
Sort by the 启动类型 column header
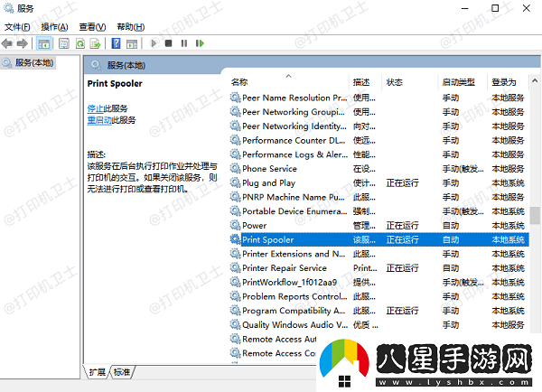[457, 82]
